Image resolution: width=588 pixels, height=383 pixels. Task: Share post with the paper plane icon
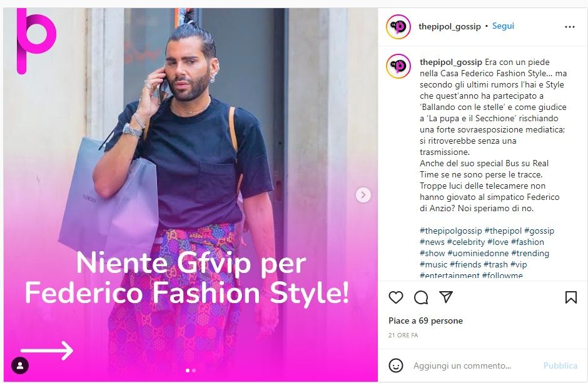pyautogui.click(x=446, y=297)
